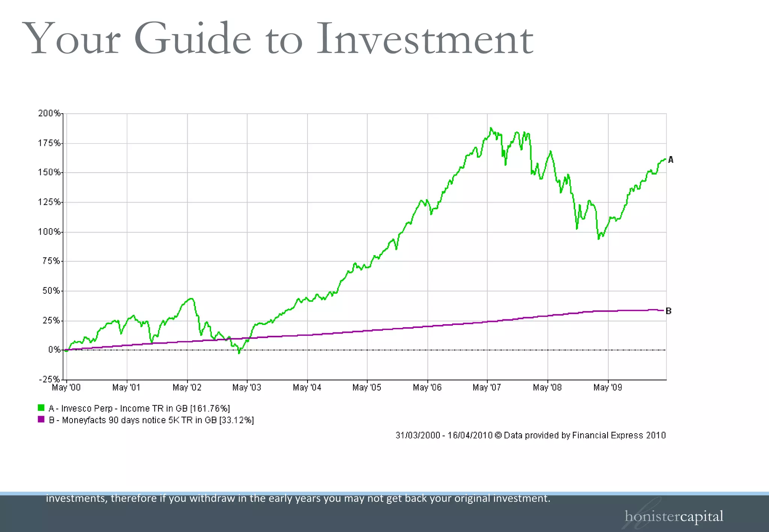Click legend text 'A - Invesco Perp - Income TR in GB [161.76%]'
Screen dimensions: 769x532
point(139,409)
